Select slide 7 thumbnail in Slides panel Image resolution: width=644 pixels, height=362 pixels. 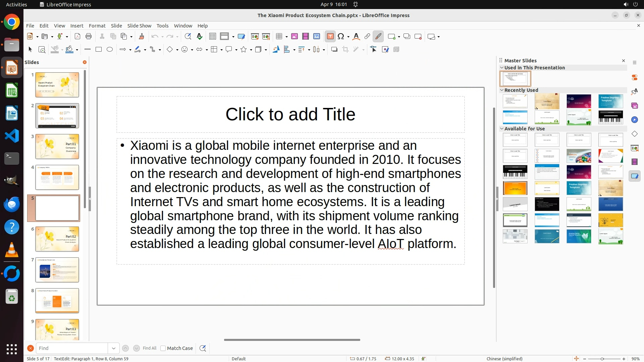pyautogui.click(x=57, y=270)
